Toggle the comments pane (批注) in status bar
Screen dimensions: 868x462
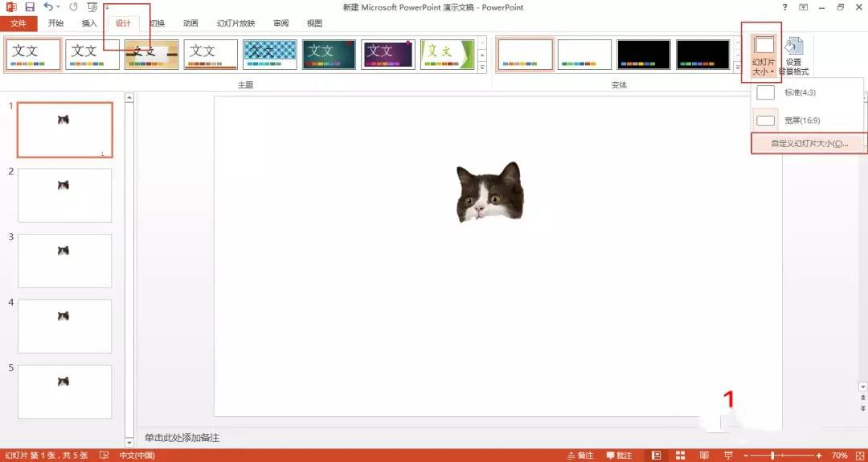(620, 456)
